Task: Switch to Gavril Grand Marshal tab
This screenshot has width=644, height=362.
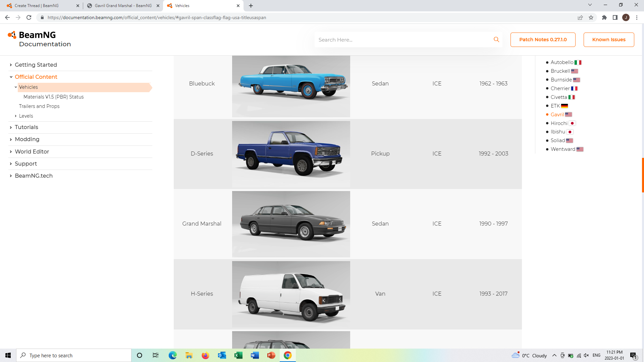Action: (123, 6)
